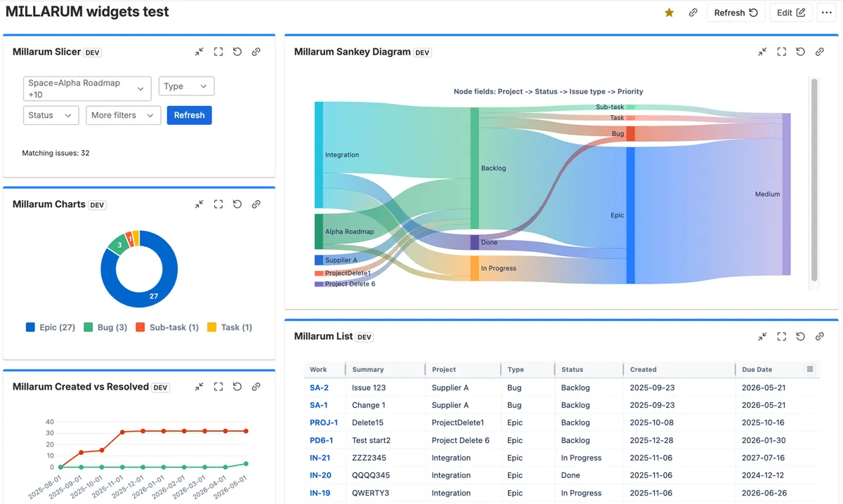Open the Edit dashboard button
The height and width of the screenshot is (504, 843).
click(791, 13)
